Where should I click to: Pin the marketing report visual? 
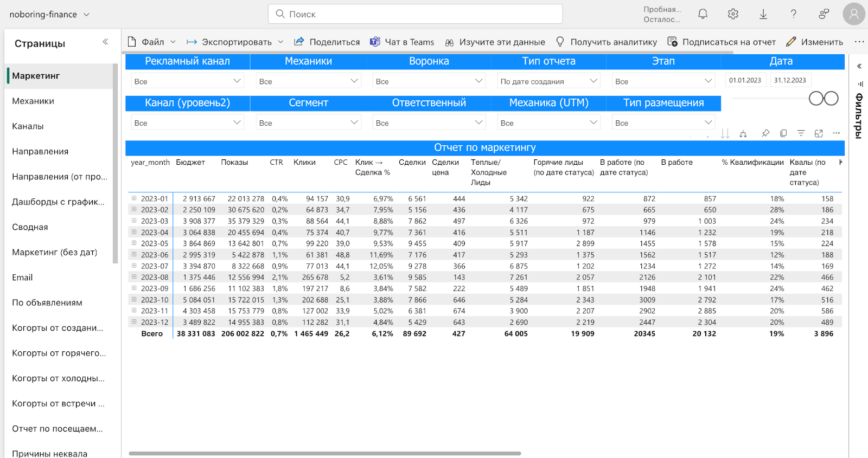click(765, 133)
